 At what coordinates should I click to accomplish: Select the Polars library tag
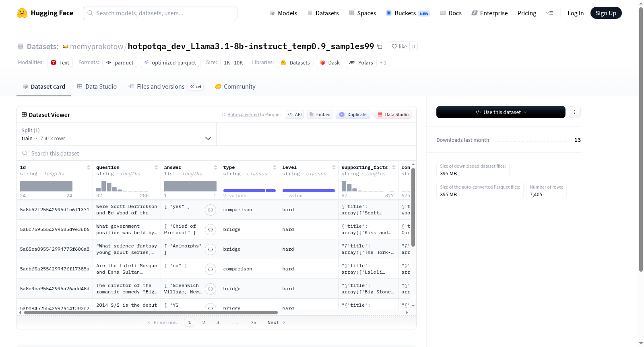coord(361,62)
